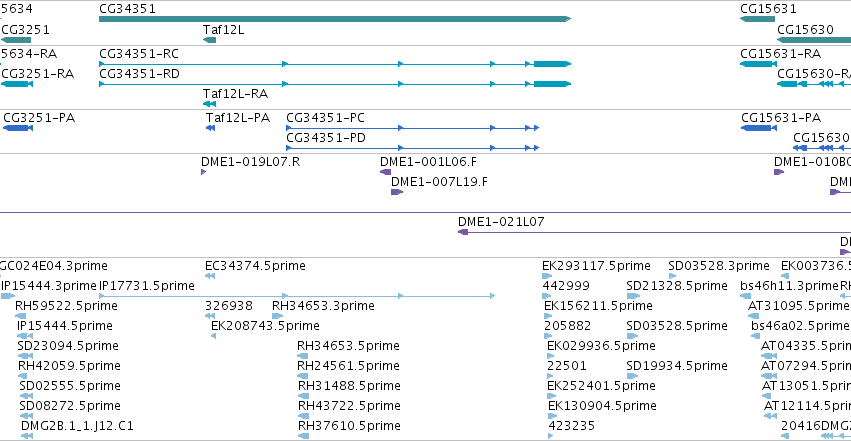This screenshot has width=851, height=441.
Task: Select the CG3251-RA transcript glyph
Action: coord(17,84)
